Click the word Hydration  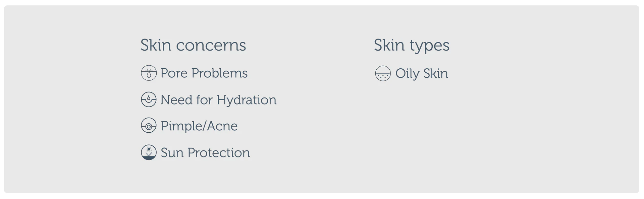click(247, 100)
